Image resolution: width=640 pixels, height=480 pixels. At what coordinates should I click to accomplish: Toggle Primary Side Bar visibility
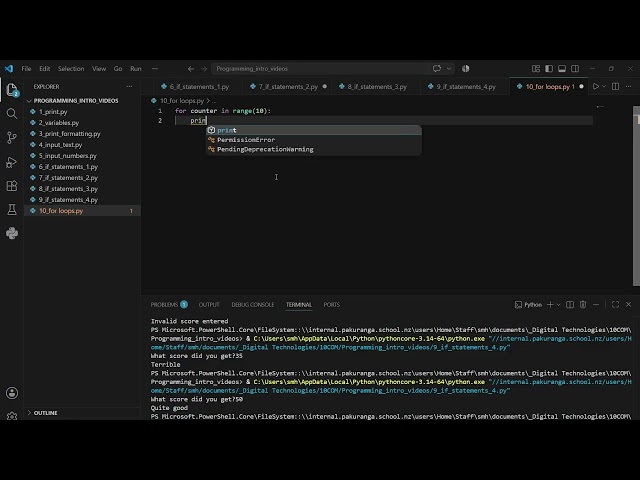(549, 69)
